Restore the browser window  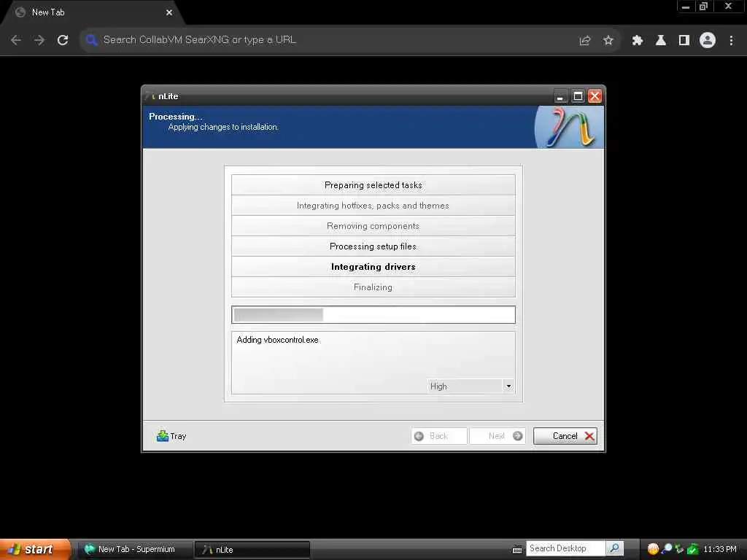click(x=704, y=7)
